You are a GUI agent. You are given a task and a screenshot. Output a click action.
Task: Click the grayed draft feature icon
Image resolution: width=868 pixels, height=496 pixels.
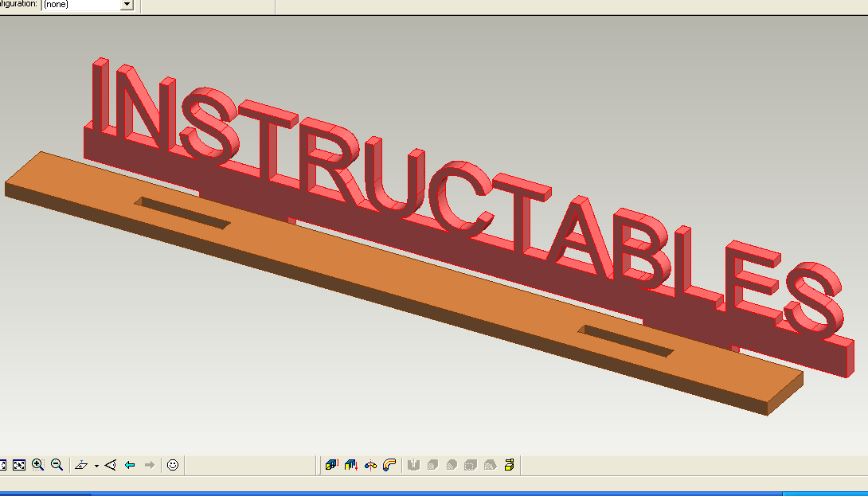pos(490,465)
